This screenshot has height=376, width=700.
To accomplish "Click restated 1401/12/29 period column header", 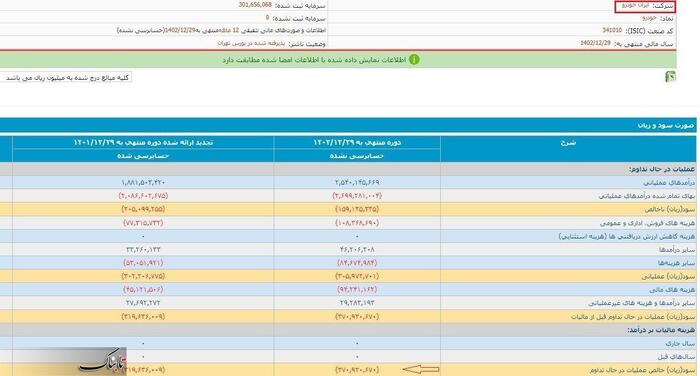I will 143,142.
